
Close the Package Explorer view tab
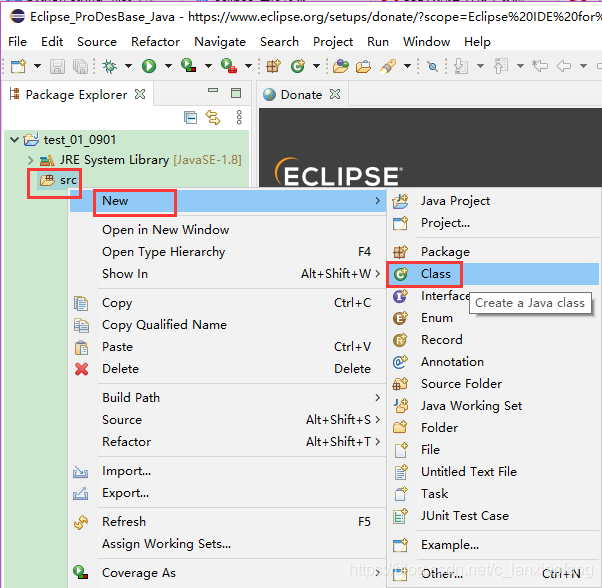pos(140,94)
